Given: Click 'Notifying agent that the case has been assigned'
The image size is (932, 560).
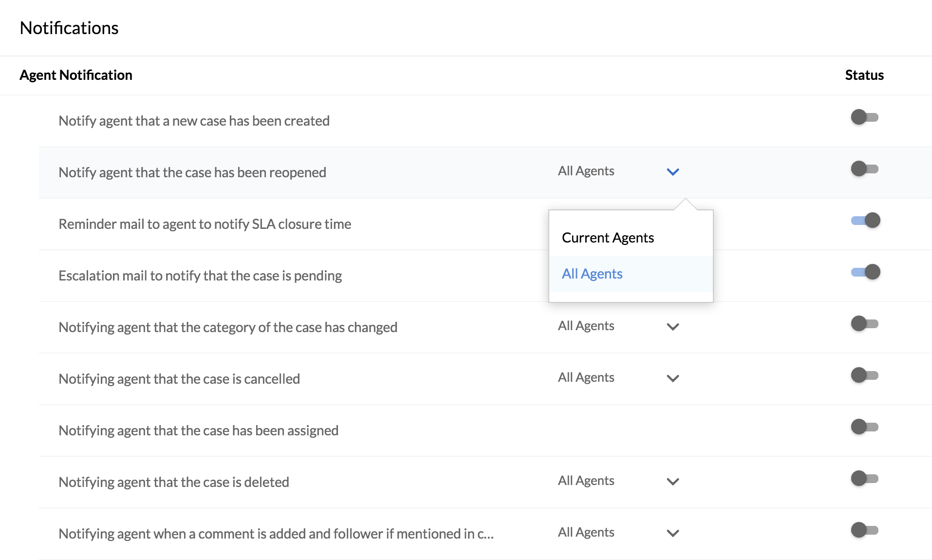Looking at the screenshot, I should pos(199,430).
